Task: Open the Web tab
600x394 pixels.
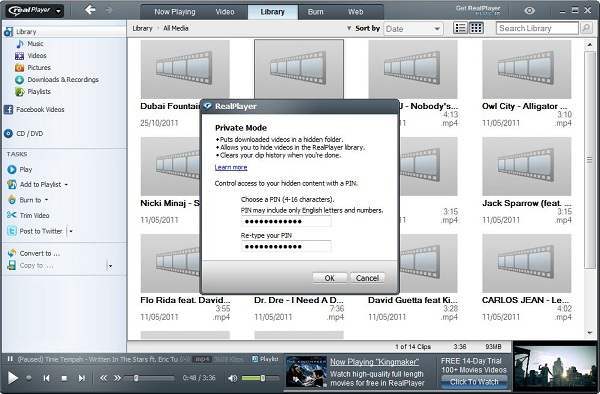Action: click(355, 12)
